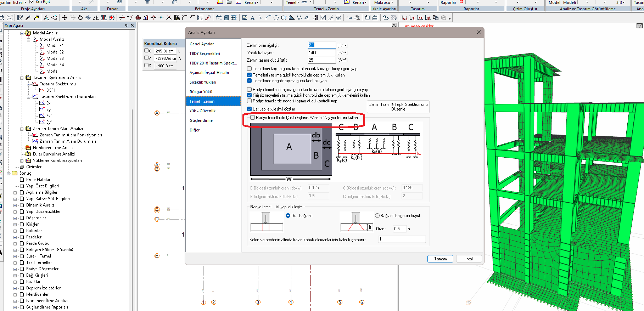
Task: Switch to Rüzgar Yükü settings page
Action: point(201,92)
